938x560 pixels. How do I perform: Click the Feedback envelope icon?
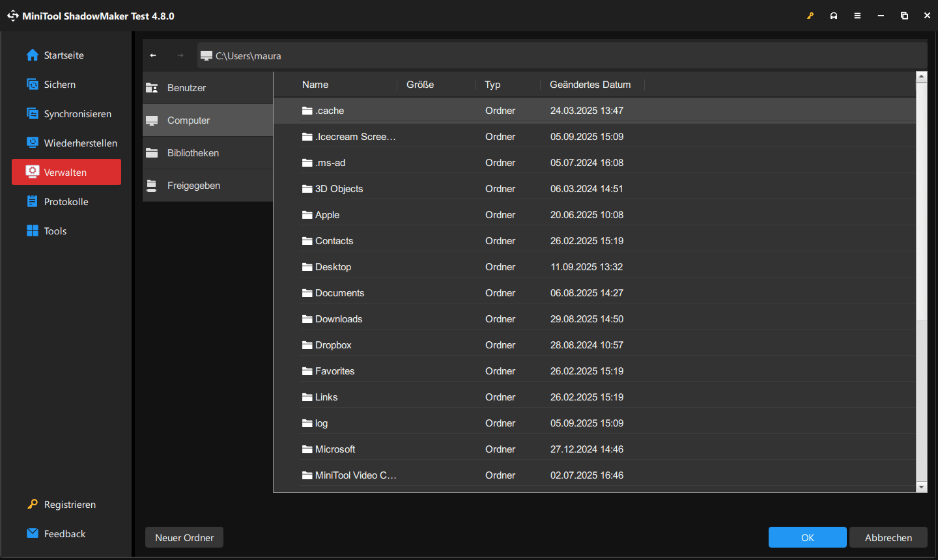coord(33,533)
